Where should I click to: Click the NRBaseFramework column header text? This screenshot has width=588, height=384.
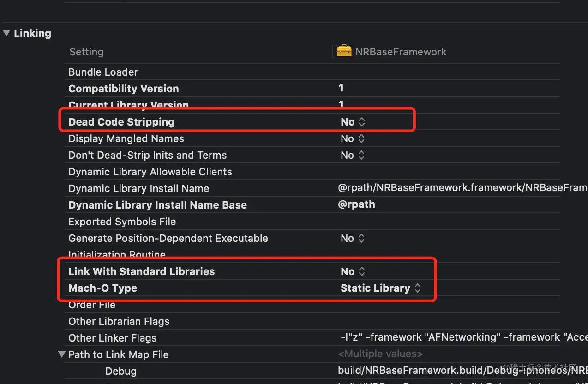click(401, 52)
